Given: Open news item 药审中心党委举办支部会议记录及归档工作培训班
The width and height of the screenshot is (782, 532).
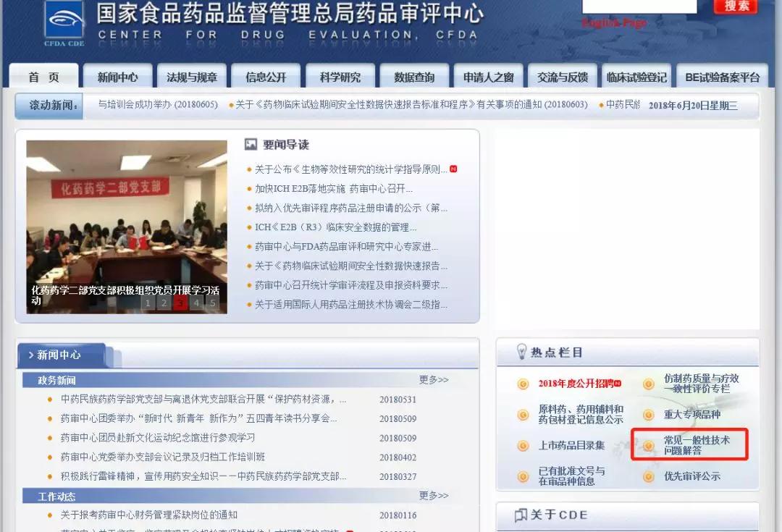Looking at the screenshot, I should coord(163,457).
